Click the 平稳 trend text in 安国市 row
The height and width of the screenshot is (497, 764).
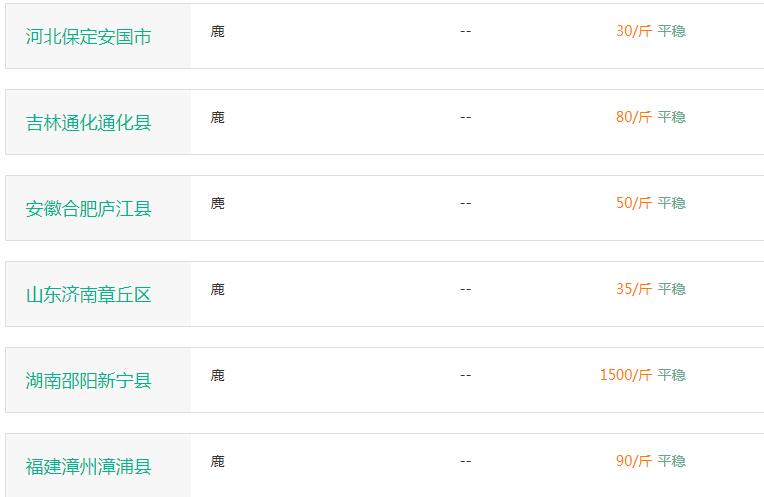pyautogui.click(x=671, y=31)
